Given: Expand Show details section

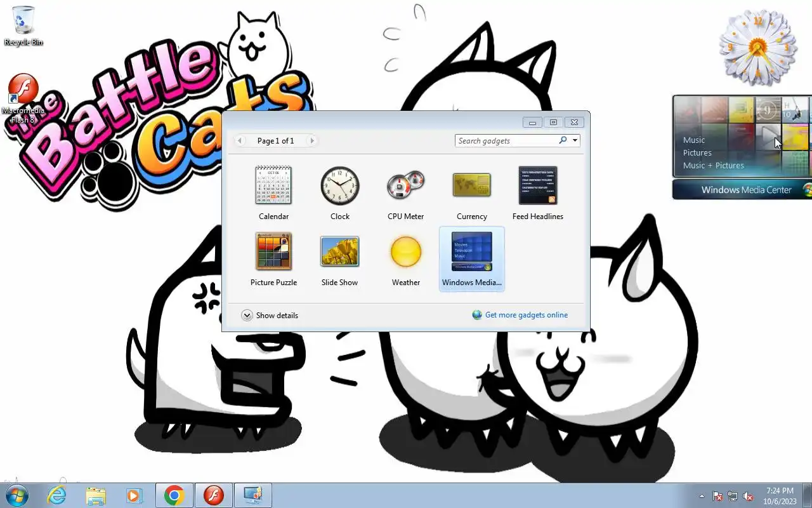Looking at the screenshot, I should tap(270, 316).
